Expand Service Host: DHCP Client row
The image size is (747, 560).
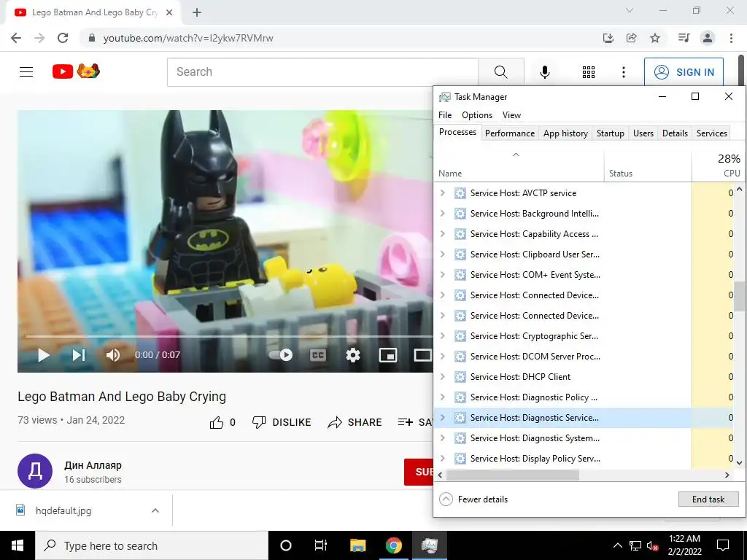(x=443, y=377)
